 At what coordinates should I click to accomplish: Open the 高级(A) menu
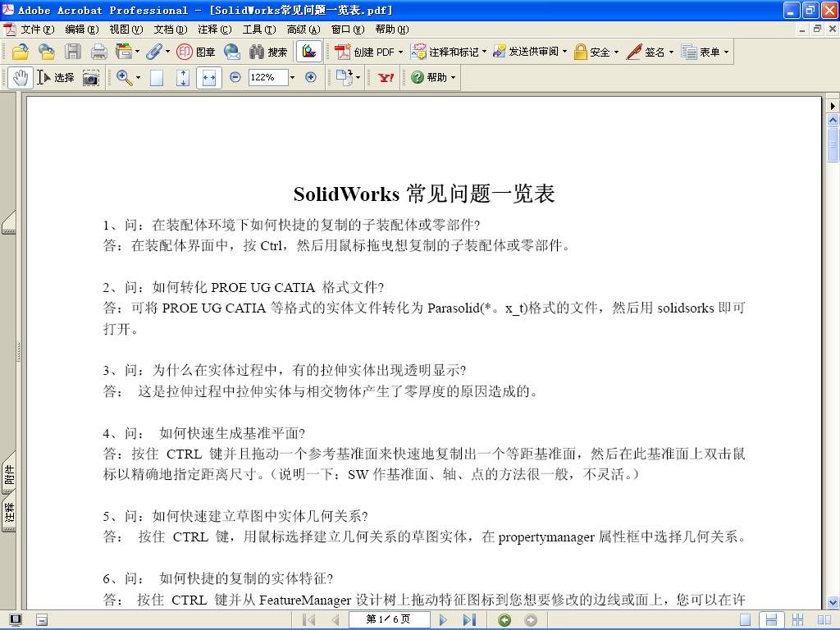(304, 30)
